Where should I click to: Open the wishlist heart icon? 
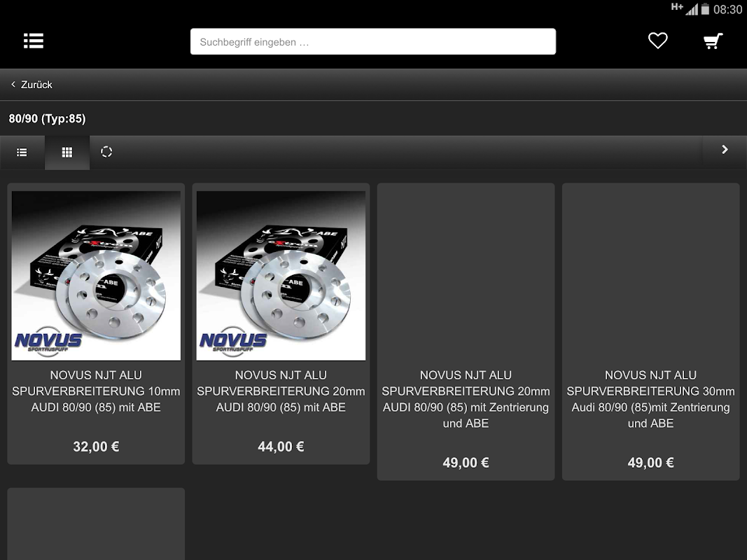(x=657, y=41)
